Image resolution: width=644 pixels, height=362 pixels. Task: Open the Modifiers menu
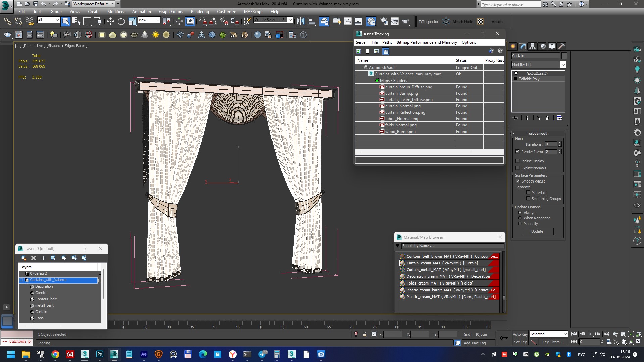[115, 11]
